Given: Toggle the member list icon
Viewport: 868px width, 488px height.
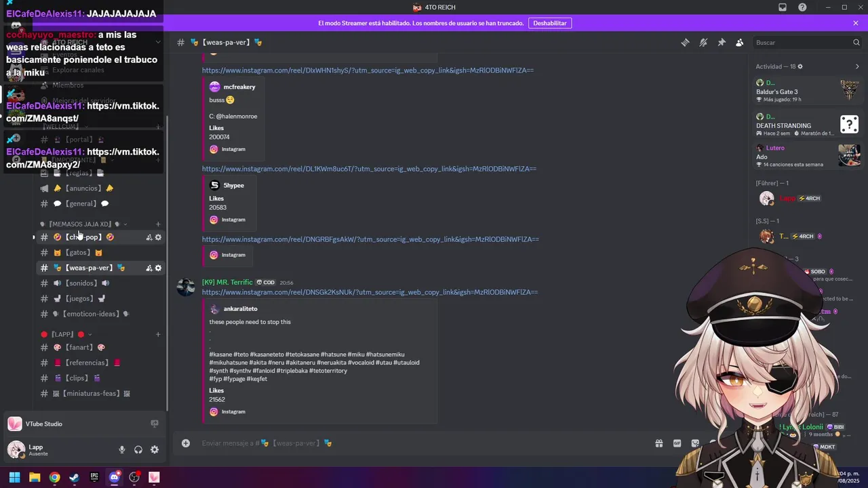Looking at the screenshot, I should point(739,42).
